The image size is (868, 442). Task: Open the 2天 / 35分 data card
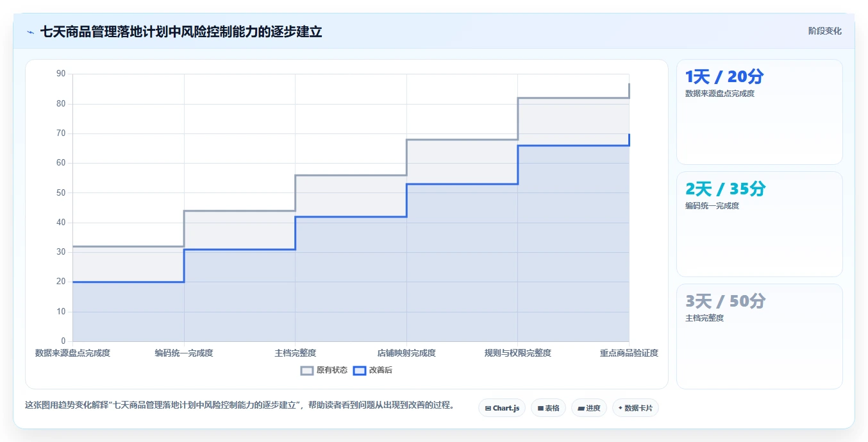(x=760, y=225)
